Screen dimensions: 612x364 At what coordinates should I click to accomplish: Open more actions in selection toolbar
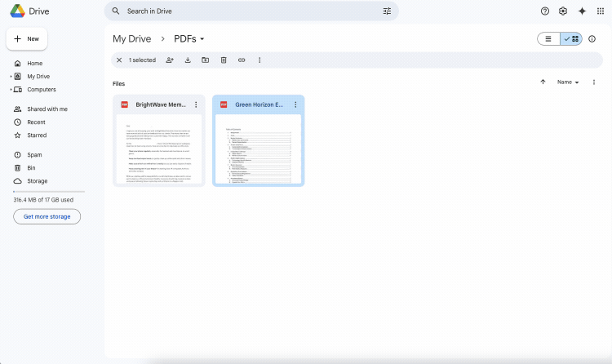(x=259, y=60)
